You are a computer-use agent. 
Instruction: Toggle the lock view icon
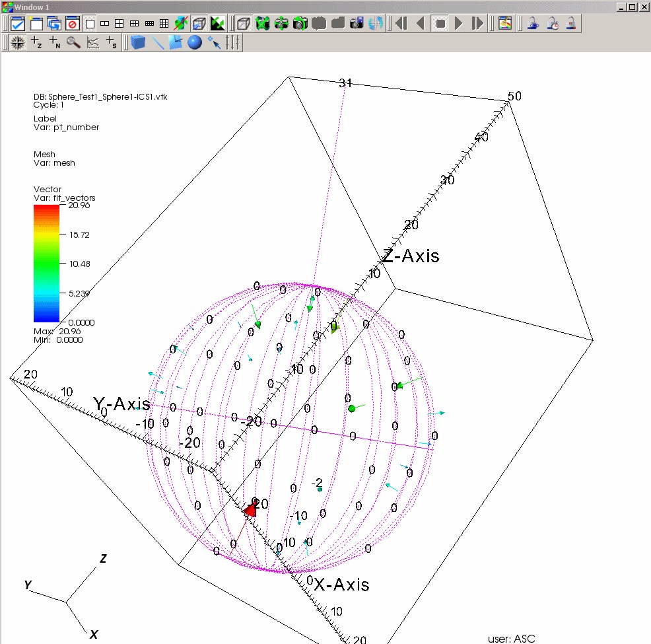pos(533,24)
